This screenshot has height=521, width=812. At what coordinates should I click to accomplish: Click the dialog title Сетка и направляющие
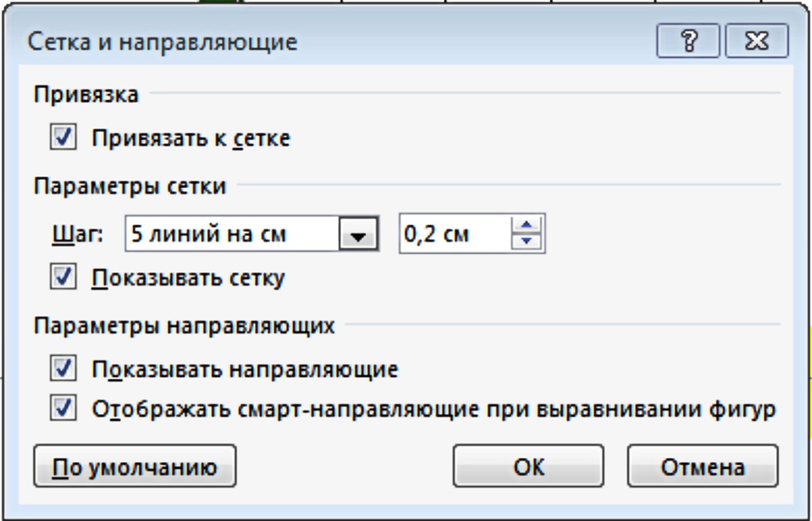(162, 43)
